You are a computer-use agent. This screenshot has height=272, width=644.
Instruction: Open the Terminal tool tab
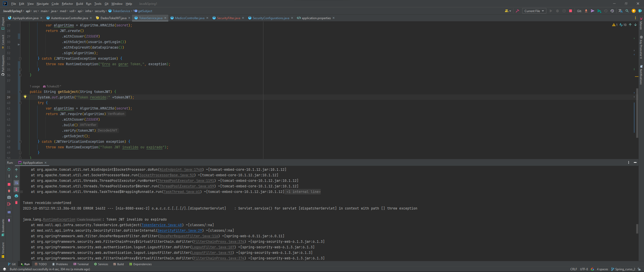click(x=81, y=264)
